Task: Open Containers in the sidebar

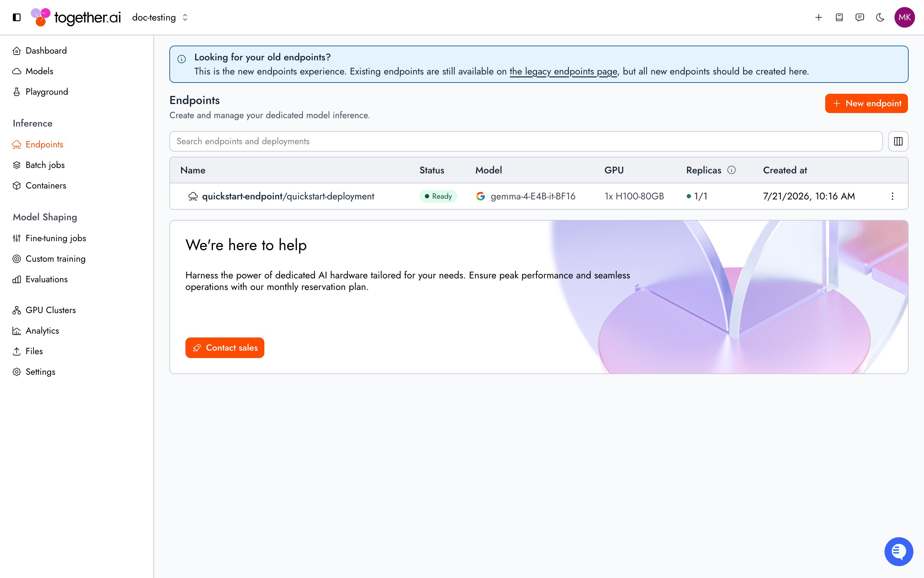Action: (39, 186)
